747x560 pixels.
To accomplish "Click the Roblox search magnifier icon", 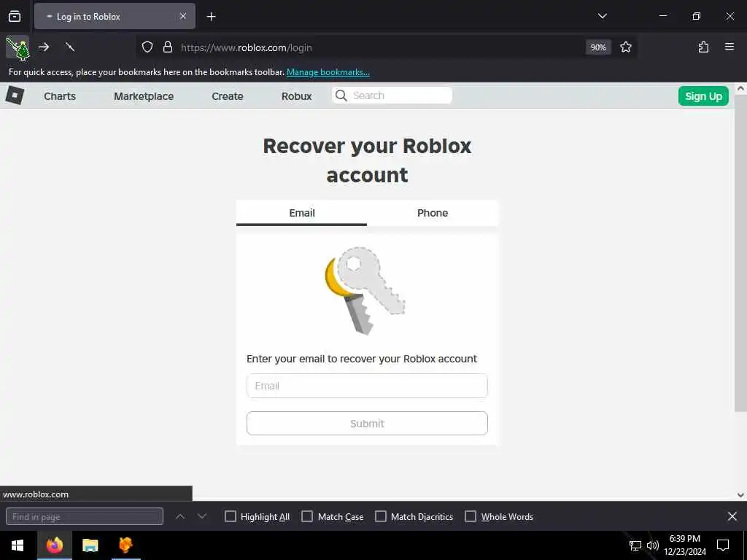I will [x=341, y=96].
